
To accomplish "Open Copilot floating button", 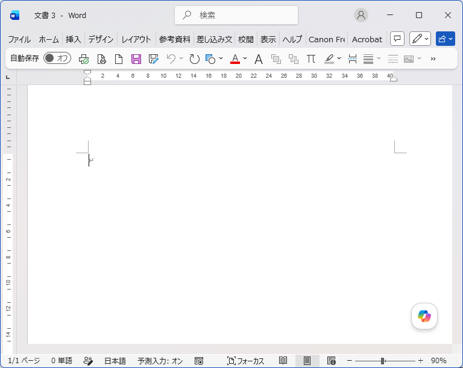I will 424,316.
